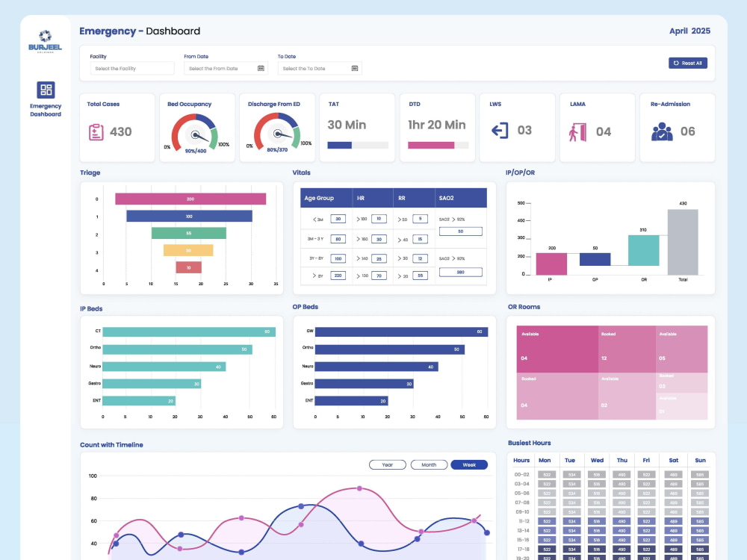Click the TAT blue progress bar
This screenshot has height=560, width=747.
339,146
